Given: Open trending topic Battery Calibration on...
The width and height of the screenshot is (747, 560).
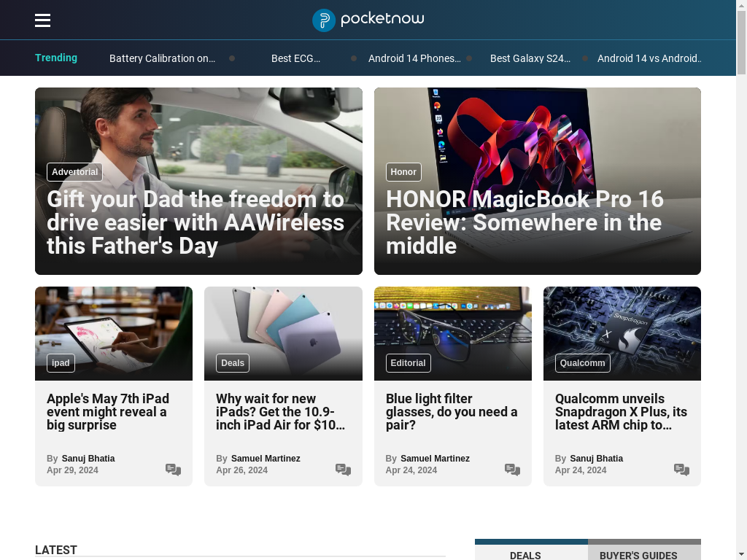Looking at the screenshot, I should click(163, 58).
